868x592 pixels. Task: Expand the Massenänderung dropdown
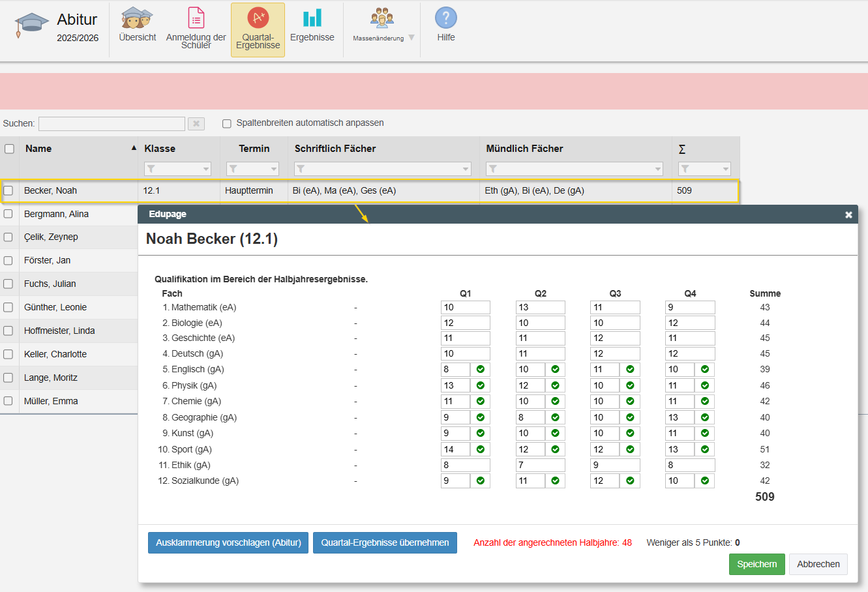point(411,38)
